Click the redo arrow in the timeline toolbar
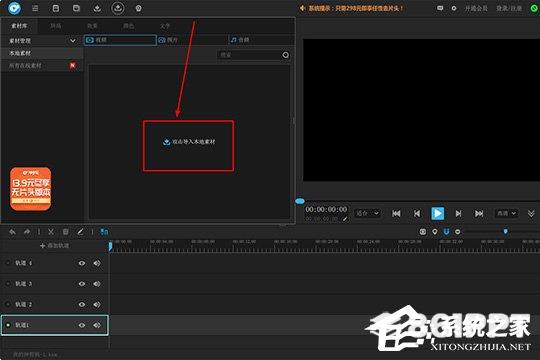 coord(27,232)
